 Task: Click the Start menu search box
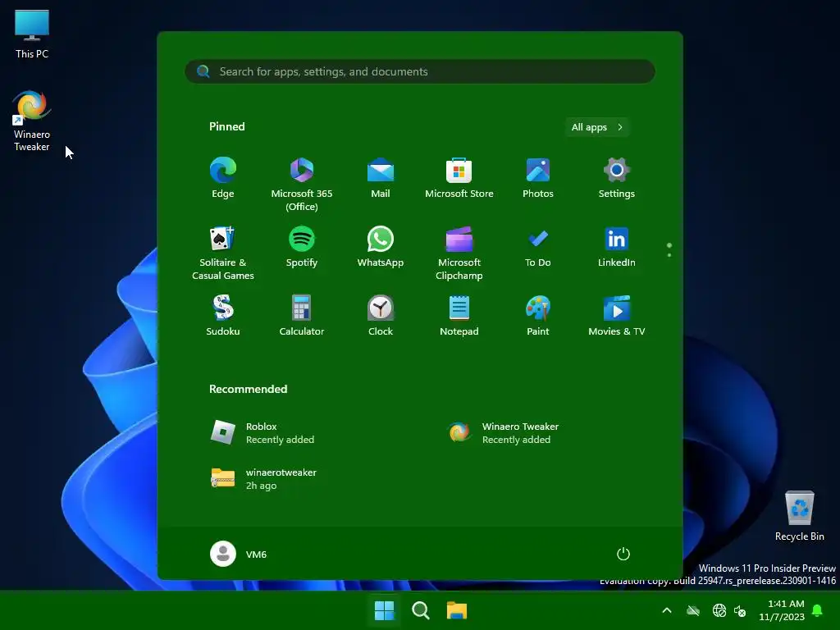420,71
